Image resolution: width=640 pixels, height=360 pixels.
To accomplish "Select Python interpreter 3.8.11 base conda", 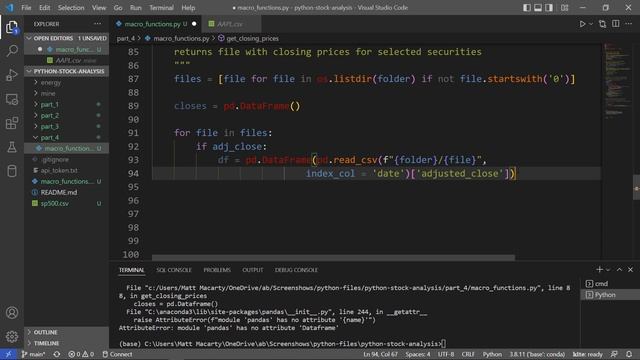I will click(537, 354).
